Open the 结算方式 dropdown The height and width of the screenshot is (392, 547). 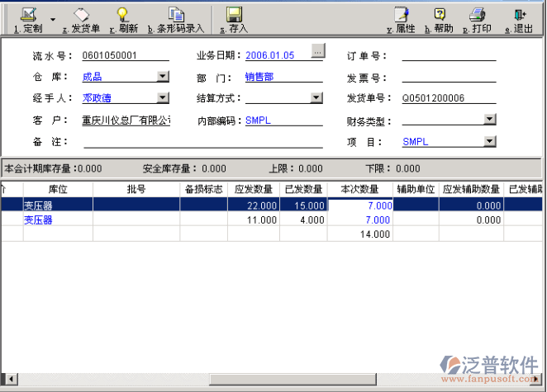click(316, 98)
